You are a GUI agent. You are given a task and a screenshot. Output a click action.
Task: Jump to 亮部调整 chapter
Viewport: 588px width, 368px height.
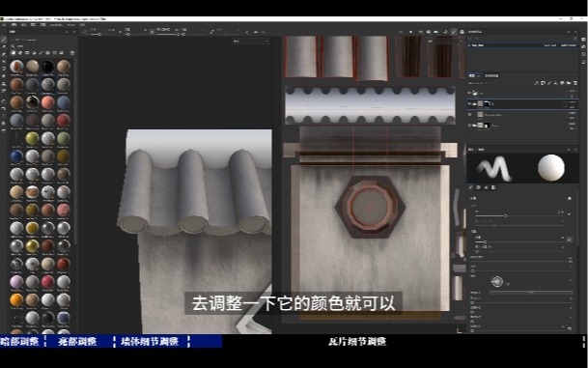(77, 341)
